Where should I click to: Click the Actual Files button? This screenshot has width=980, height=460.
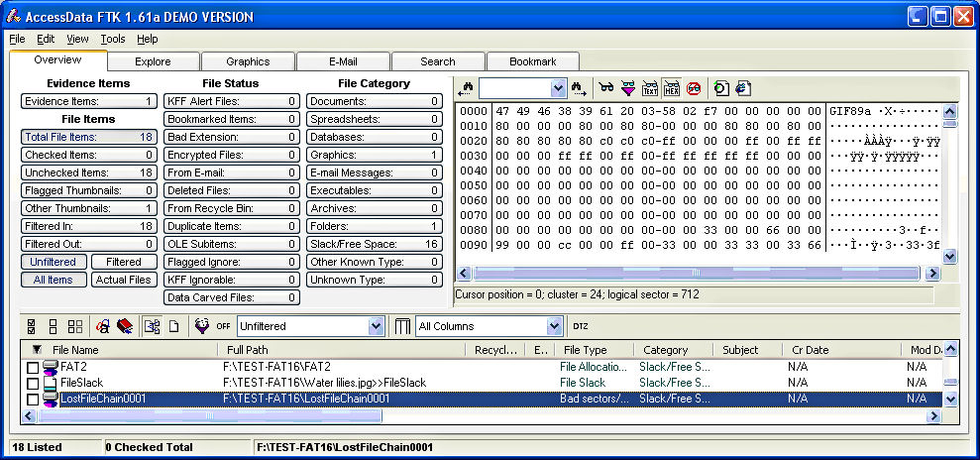pos(124,280)
